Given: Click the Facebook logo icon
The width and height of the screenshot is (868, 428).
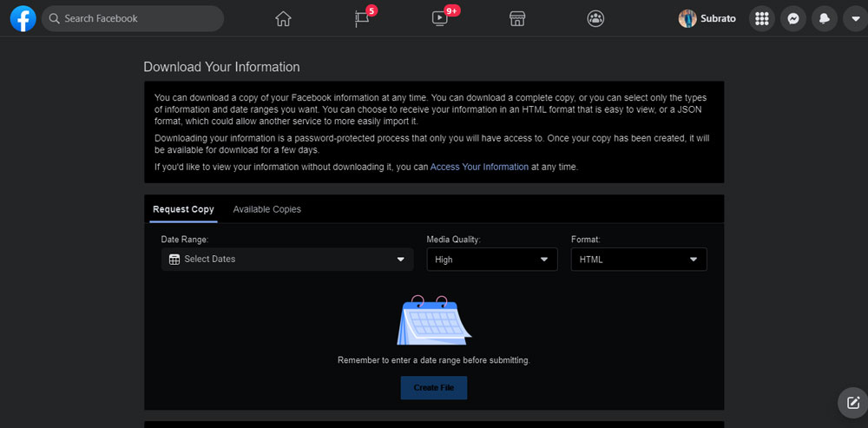Looking at the screenshot, I should pyautogui.click(x=23, y=18).
